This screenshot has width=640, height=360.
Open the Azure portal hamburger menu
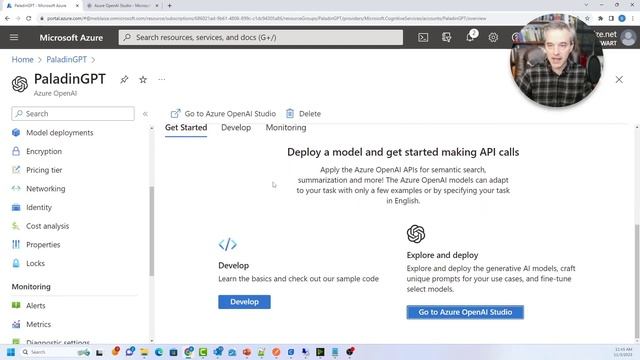pos(14,37)
